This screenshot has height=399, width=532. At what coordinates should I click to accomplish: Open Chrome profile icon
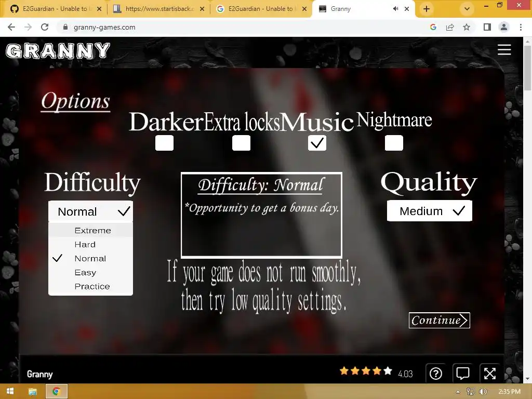click(504, 27)
